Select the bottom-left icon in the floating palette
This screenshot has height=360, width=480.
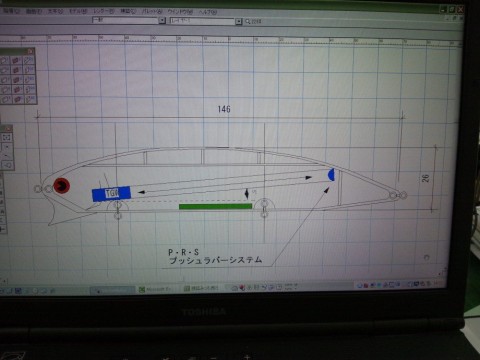tap(5, 100)
